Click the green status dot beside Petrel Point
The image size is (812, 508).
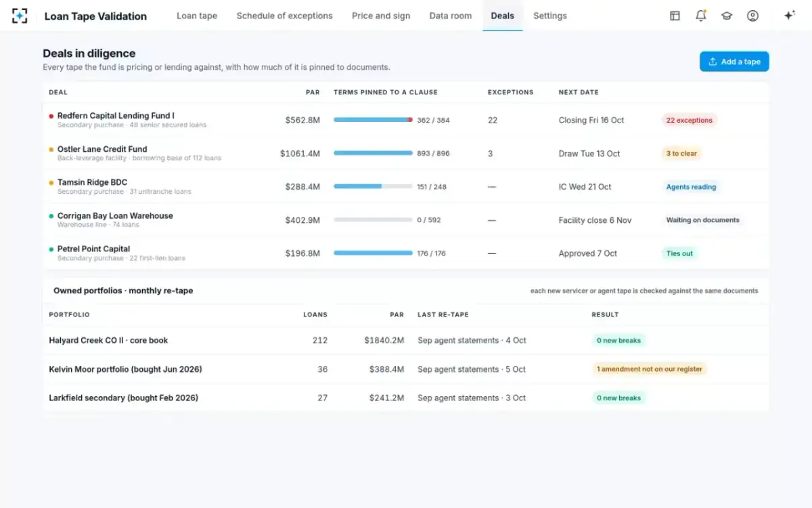pos(51,249)
